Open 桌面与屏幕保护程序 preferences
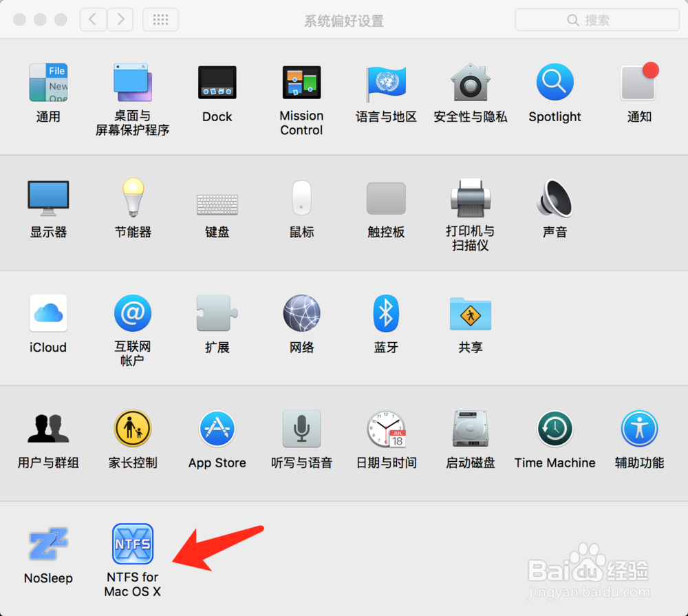The image size is (688, 616). point(133,83)
